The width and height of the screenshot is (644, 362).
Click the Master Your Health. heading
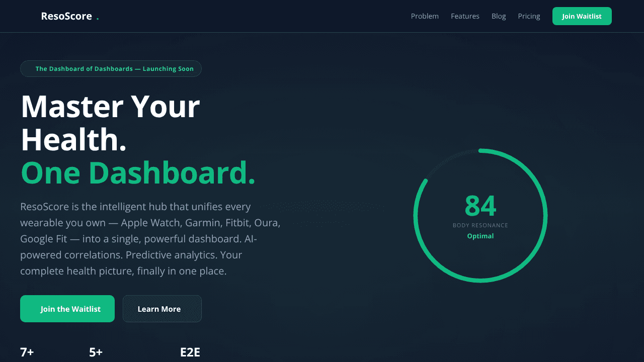pos(110,123)
